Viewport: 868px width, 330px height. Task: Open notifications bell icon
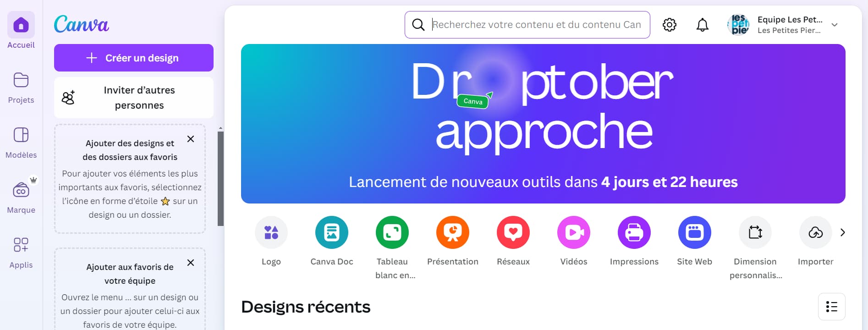pos(703,25)
